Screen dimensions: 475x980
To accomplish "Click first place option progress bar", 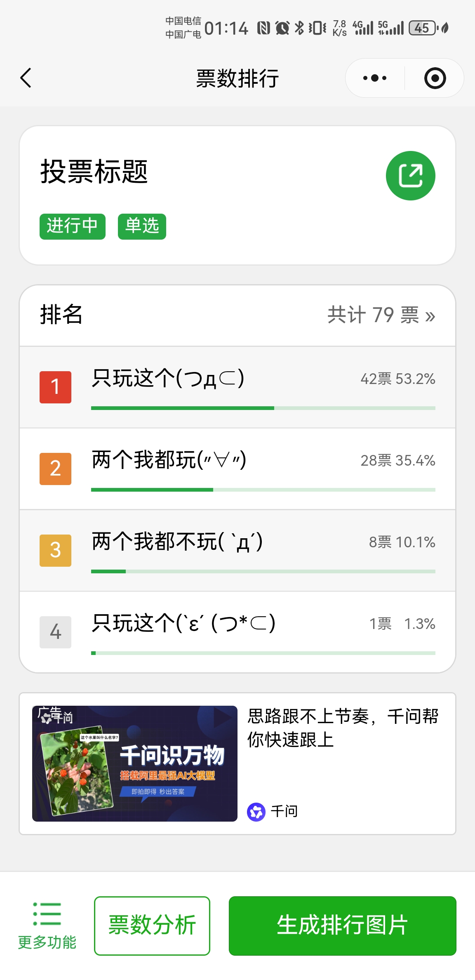I will (x=263, y=408).
